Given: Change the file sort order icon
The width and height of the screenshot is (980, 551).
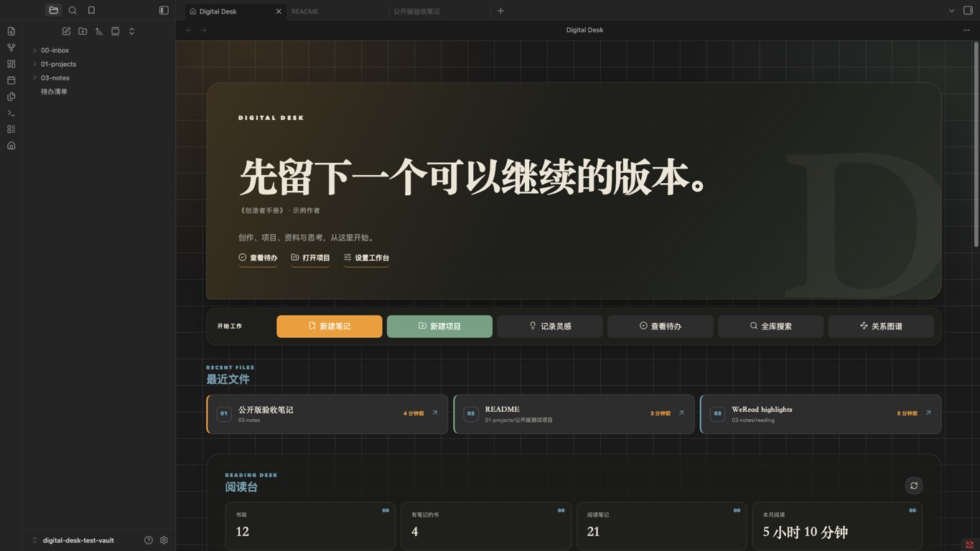Looking at the screenshot, I should point(99,32).
